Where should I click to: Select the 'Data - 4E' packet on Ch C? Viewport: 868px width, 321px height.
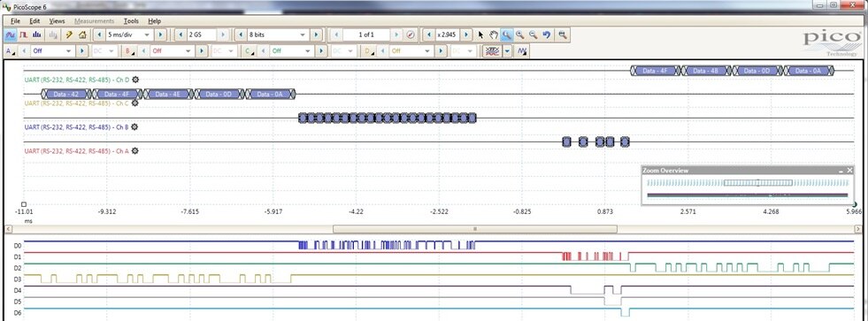167,94
